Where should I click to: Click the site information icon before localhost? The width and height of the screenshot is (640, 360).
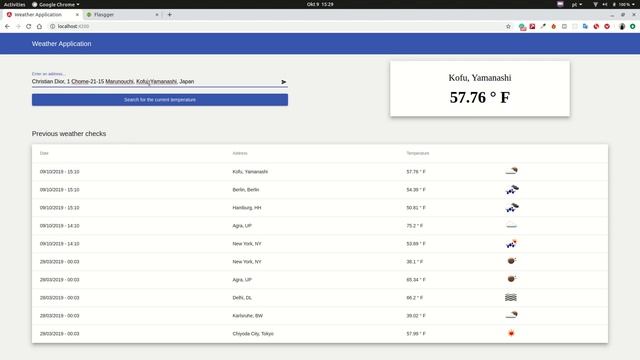[x=52, y=26]
